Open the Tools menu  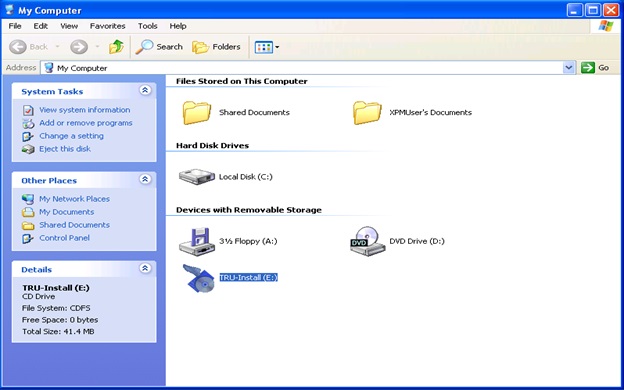(148, 26)
